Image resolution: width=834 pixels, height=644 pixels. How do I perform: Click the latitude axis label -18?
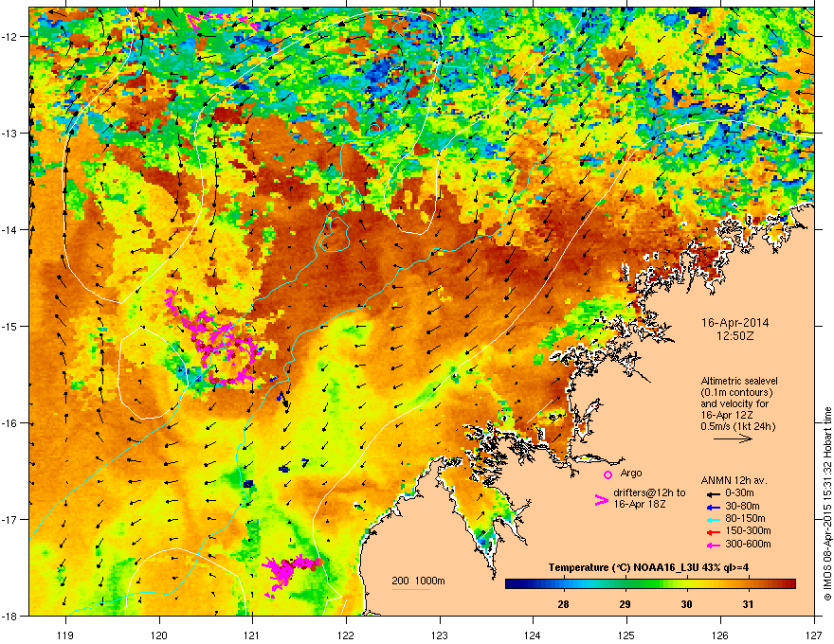coord(9,616)
